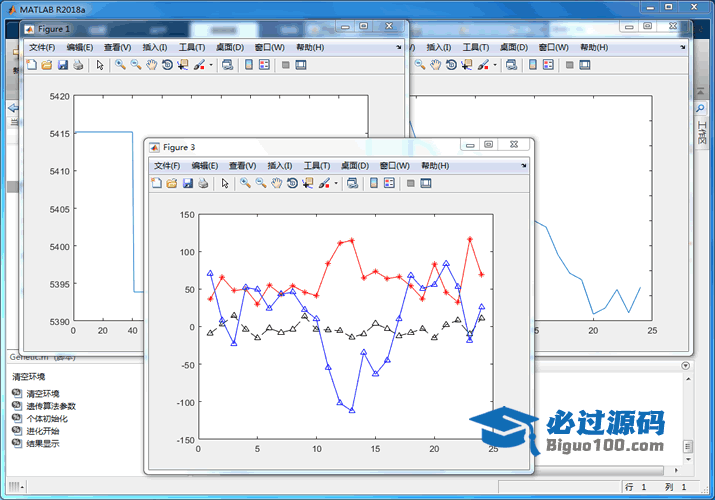The image size is (715, 500).
Task: Open 插入(I) menu in Figure 3
Action: 280,166
